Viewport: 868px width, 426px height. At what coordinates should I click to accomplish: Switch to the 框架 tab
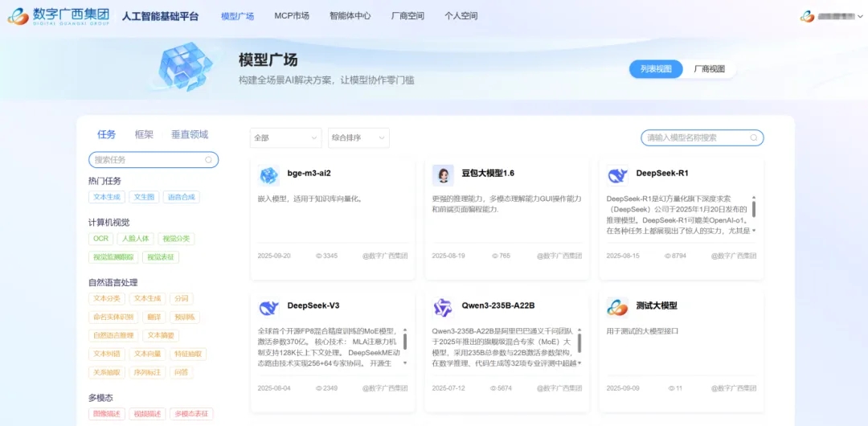[x=144, y=134]
